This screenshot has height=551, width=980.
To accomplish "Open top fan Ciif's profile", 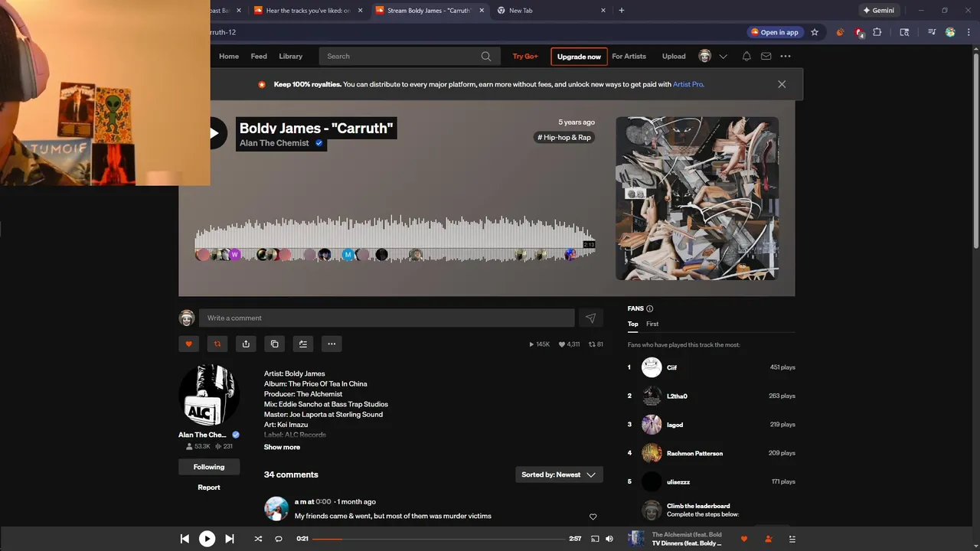I will coord(671,367).
